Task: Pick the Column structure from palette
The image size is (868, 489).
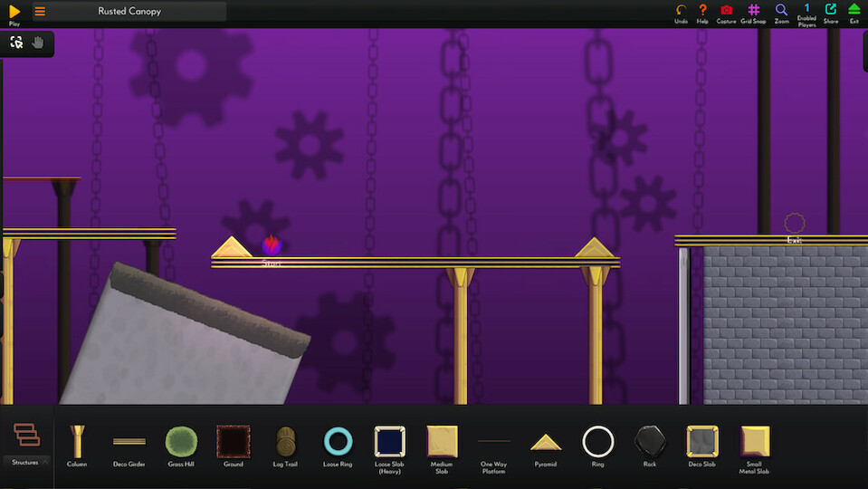Action: click(77, 442)
